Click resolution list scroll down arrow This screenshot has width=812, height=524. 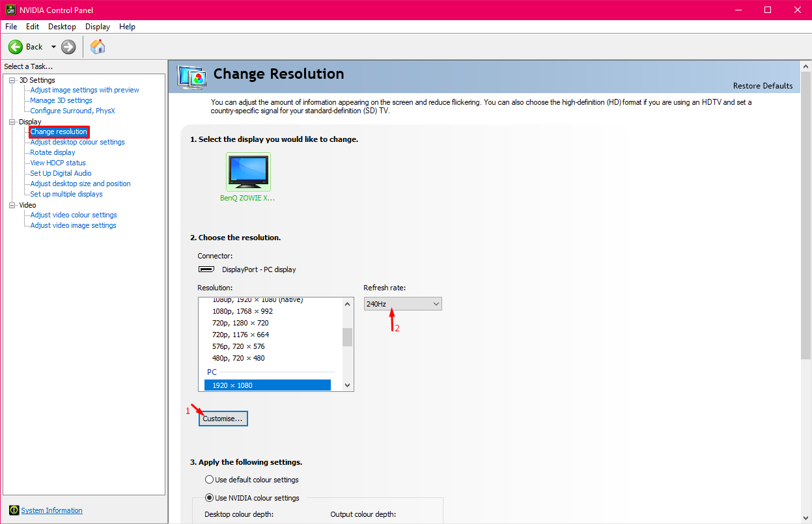tap(348, 385)
